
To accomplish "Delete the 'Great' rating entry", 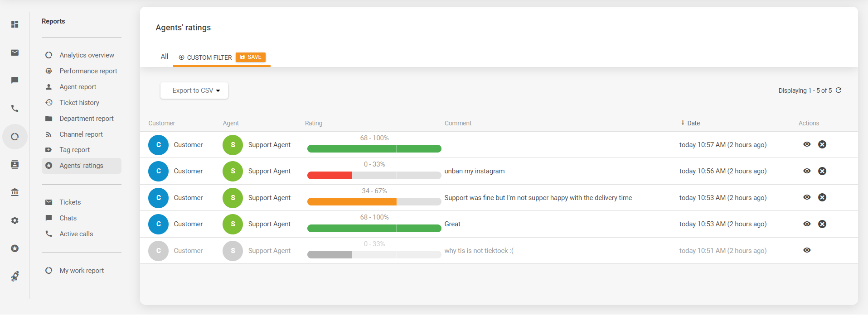I will [x=822, y=224].
